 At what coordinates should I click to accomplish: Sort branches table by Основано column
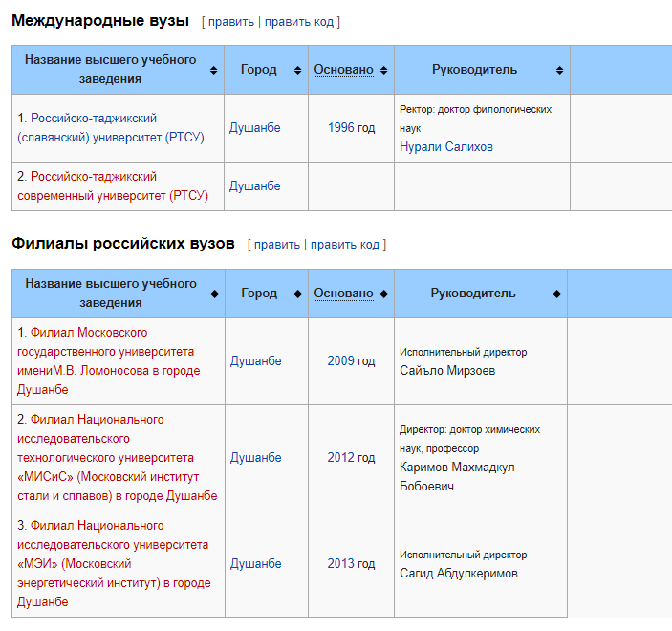[383, 294]
